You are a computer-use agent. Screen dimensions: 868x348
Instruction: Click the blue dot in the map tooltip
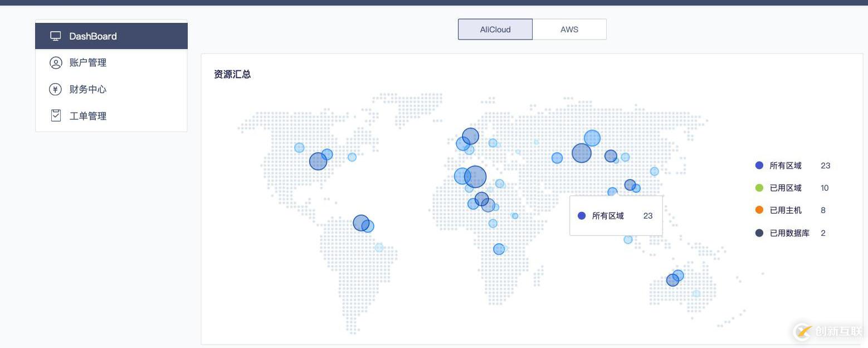tap(582, 216)
